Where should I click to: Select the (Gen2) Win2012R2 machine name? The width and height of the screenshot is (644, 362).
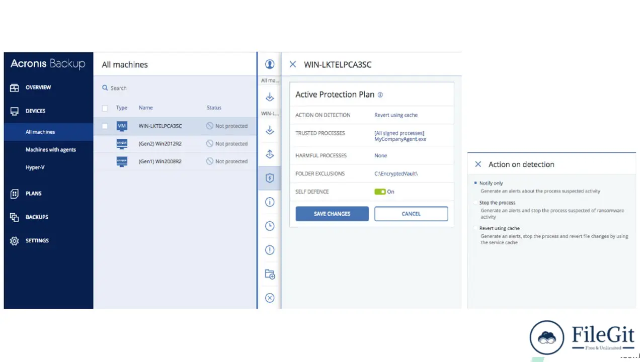[x=160, y=144]
